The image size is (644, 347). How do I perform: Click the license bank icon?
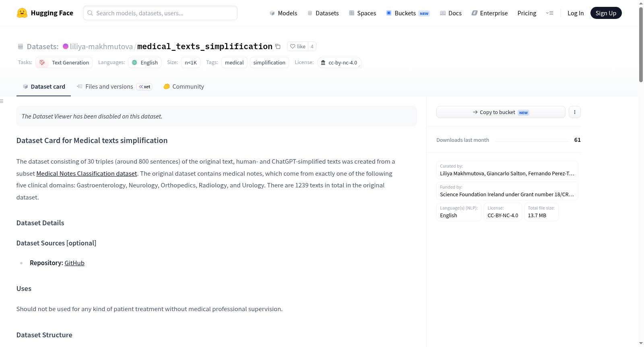[323, 62]
